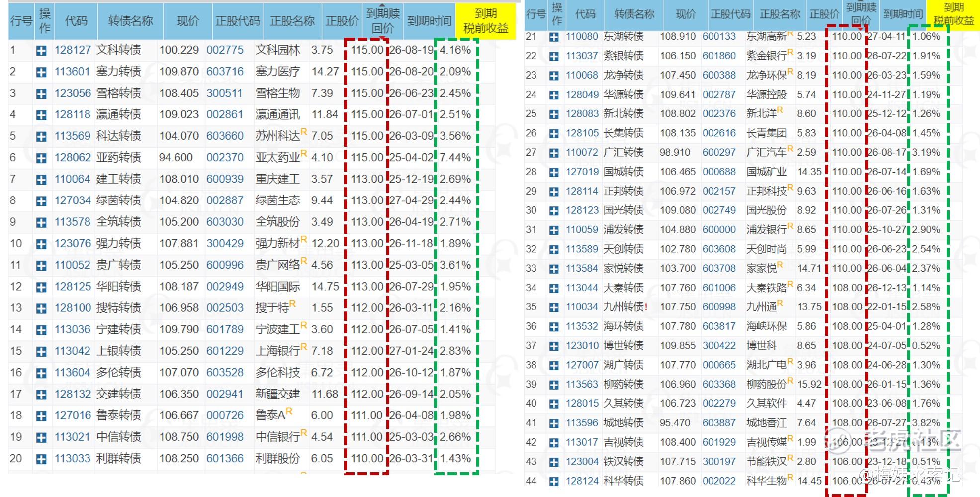Expand the plus icon for 科达转债 row
Viewport: 980px width, 497px height.
point(41,136)
